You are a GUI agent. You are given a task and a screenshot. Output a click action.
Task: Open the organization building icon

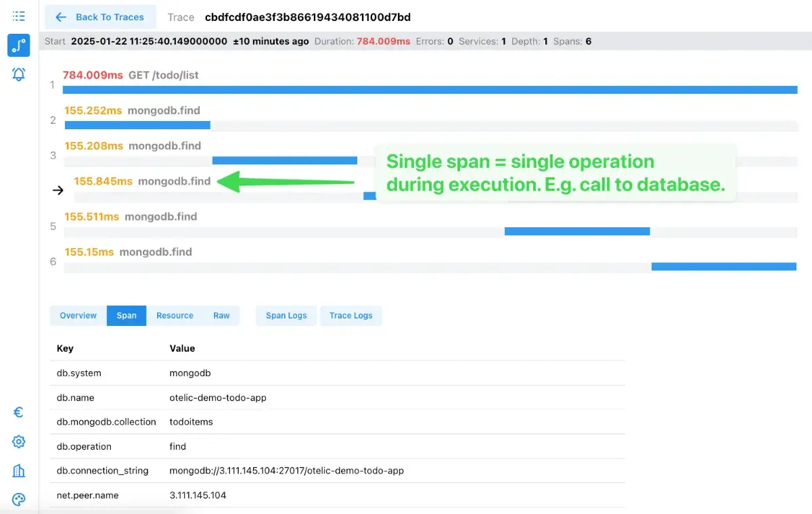point(19,471)
